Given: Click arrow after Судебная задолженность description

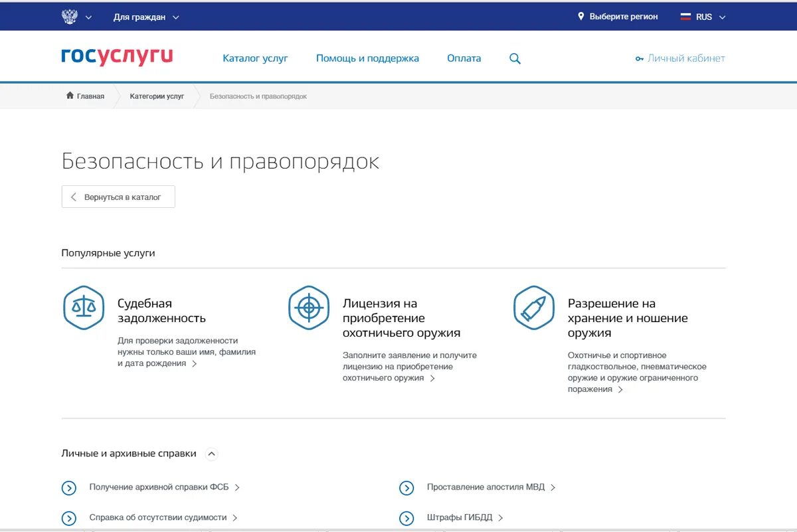Looking at the screenshot, I should tap(194, 364).
